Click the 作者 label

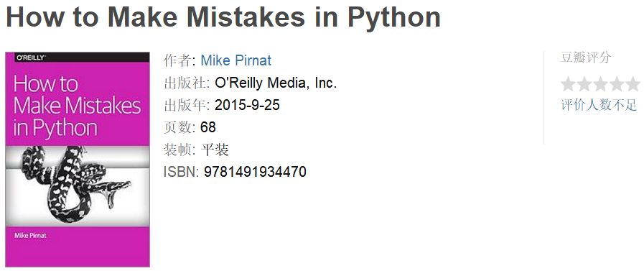click(x=177, y=61)
